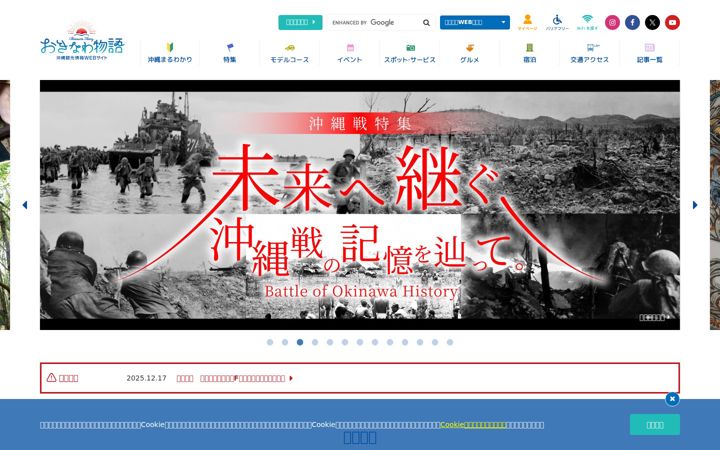Click the red notice category tag after the 2025.12.17 date
Viewport: 720px width, 450px height.
(x=185, y=378)
